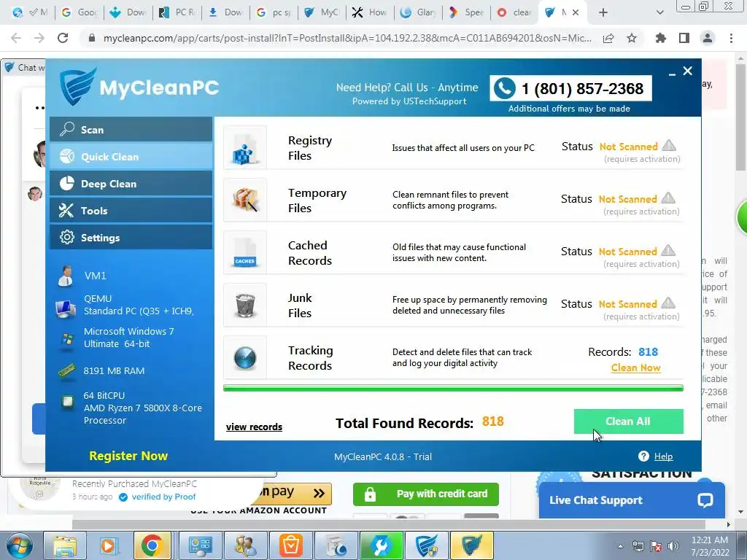Click the Amazon pay button
Image resolution: width=747 pixels, height=560 pixels.
tap(296, 493)
